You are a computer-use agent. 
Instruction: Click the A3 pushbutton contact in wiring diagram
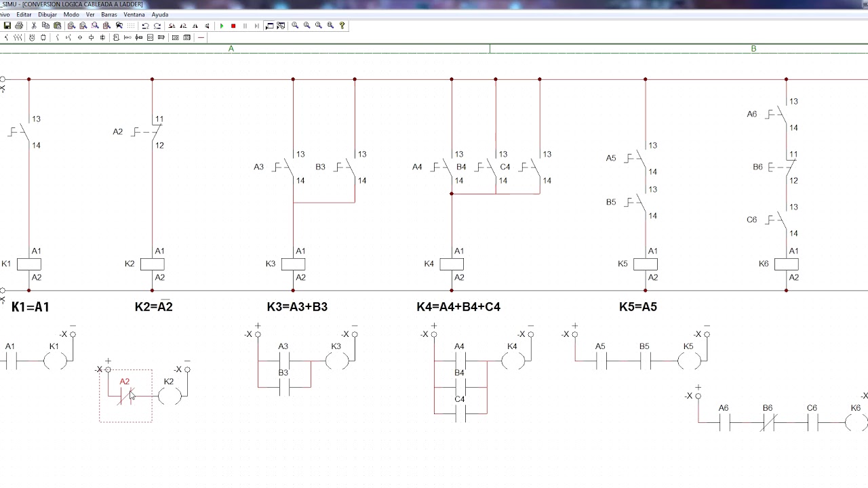pyautogui.click(x=285, y=167)
